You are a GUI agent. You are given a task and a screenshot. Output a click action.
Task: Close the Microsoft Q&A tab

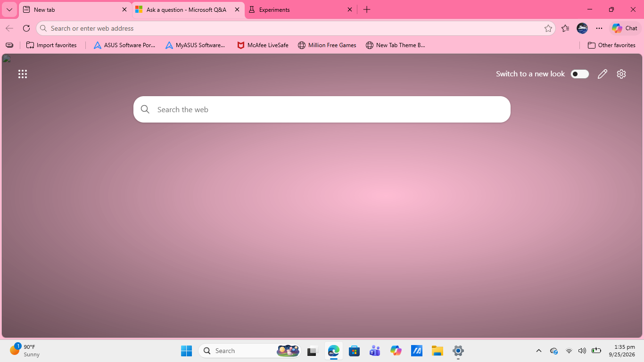(237, 9)
